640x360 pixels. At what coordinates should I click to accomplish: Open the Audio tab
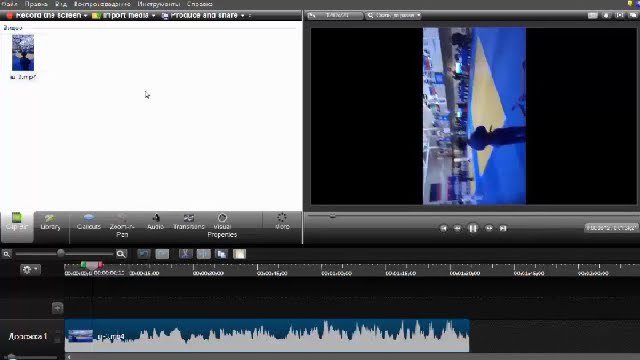(156, 222)
